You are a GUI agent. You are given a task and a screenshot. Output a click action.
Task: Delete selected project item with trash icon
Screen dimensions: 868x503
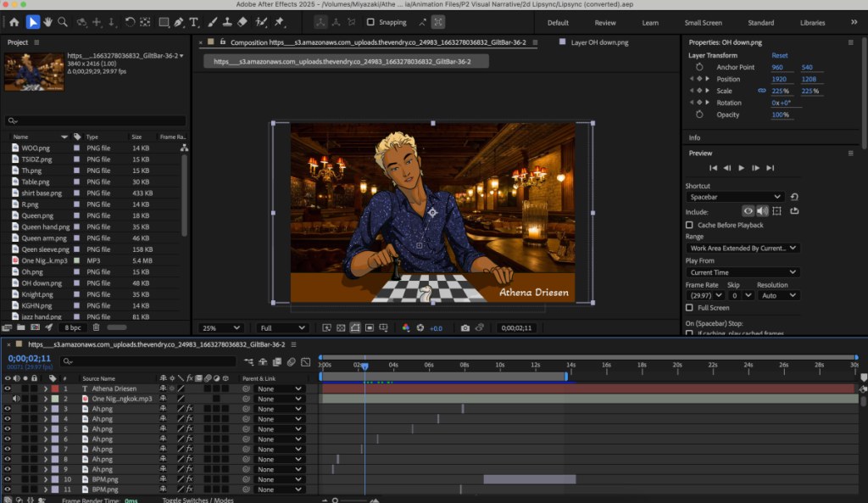click(96, 327)
